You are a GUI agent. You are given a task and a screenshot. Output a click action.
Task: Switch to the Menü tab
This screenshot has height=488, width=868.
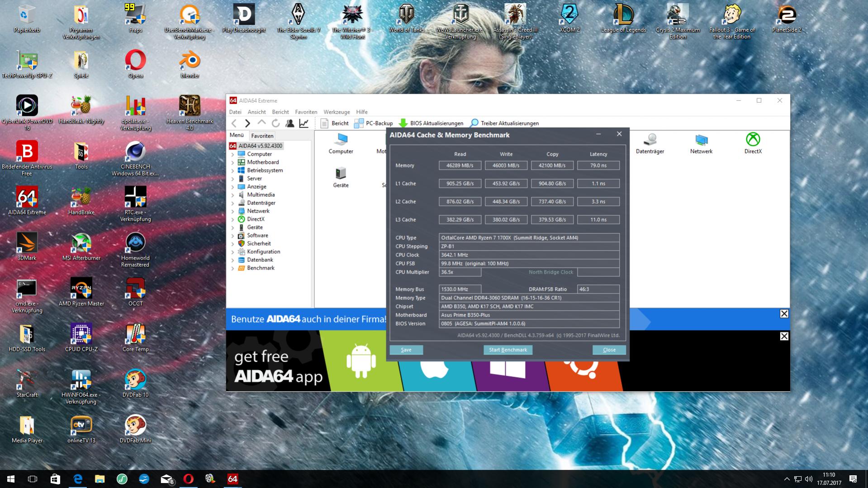click(237, 135)
